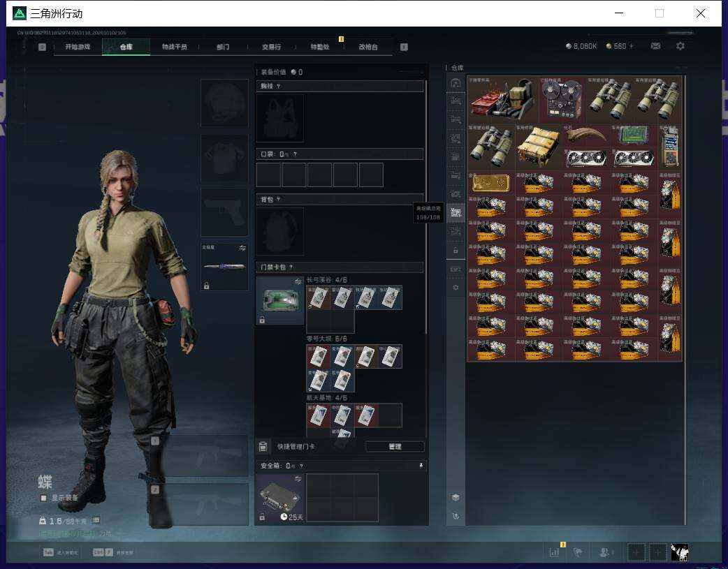Click the melee knife slot
Image resolution: width=728 pixels, height=569 pixels.
click(224, 267)
